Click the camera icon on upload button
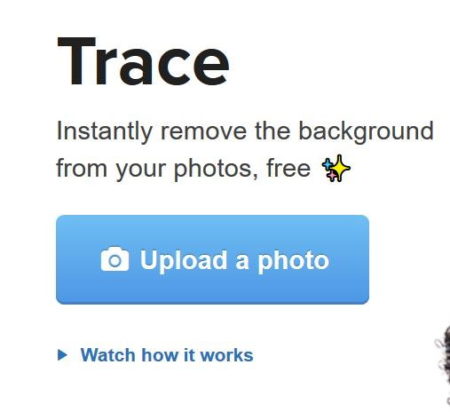Screen dimensions: 450x412 point(115,259)
